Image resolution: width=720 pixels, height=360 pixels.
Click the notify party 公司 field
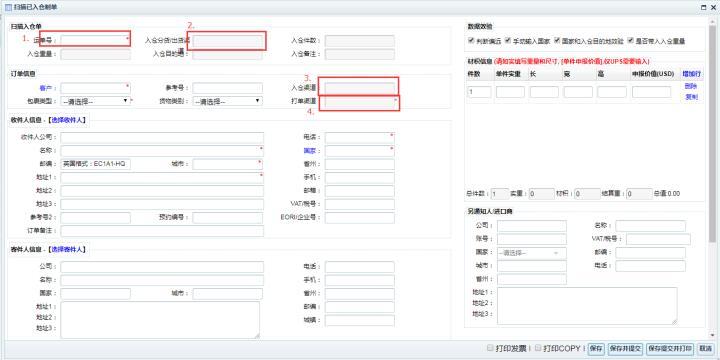pos(532,226)
